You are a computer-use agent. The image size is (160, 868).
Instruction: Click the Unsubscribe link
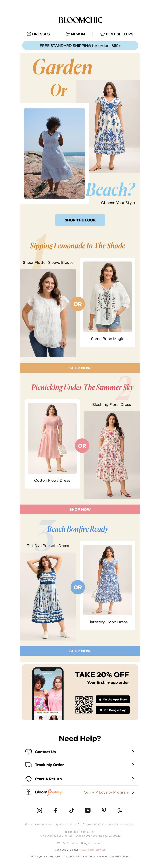click(87, 856)
